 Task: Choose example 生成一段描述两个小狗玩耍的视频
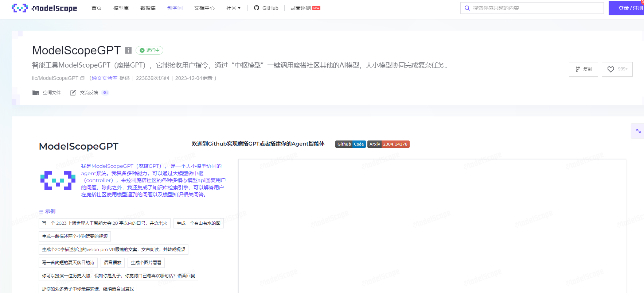pos(75,236)
